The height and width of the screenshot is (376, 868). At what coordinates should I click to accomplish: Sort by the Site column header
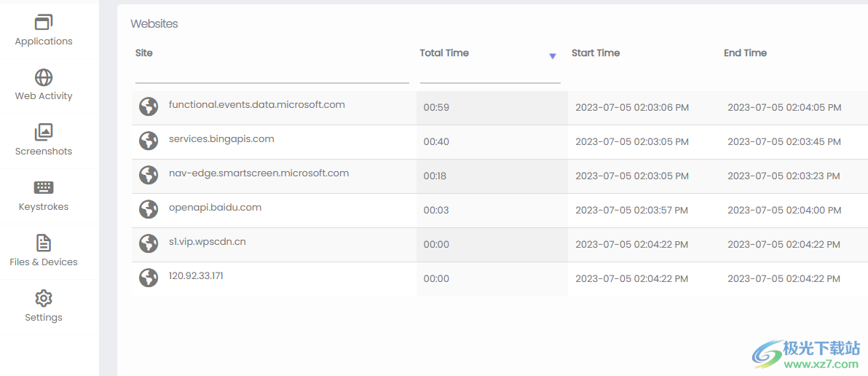[144, 52]
